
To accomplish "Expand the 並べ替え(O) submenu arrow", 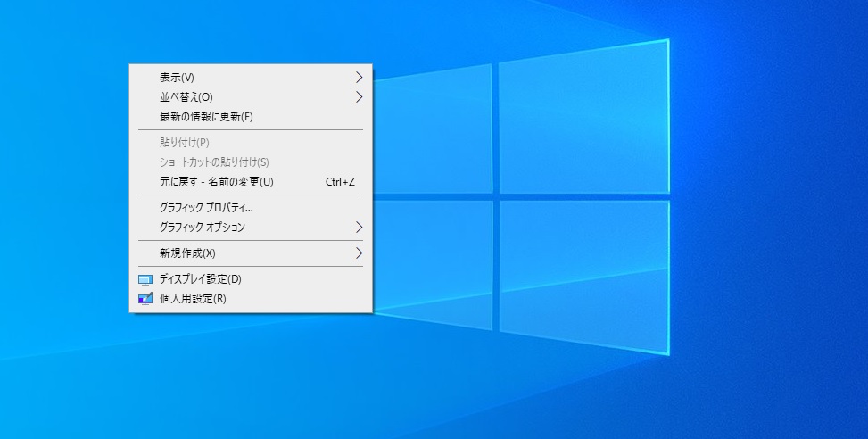I will click(x=359, y=97).
